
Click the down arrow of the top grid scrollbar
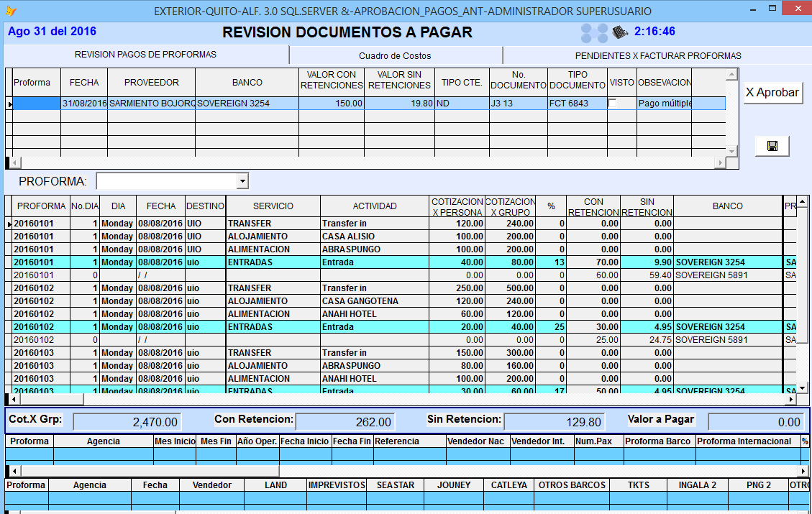[x=731, y=151]
